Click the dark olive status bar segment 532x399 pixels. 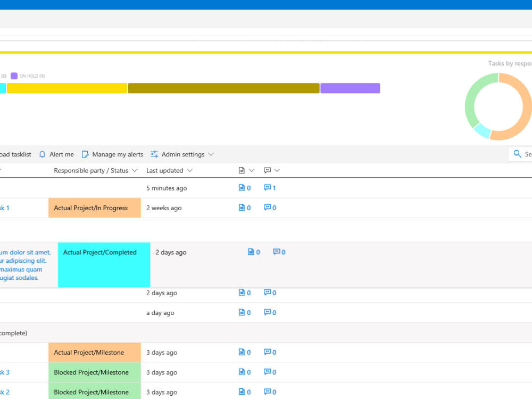[x=223, y=88]
